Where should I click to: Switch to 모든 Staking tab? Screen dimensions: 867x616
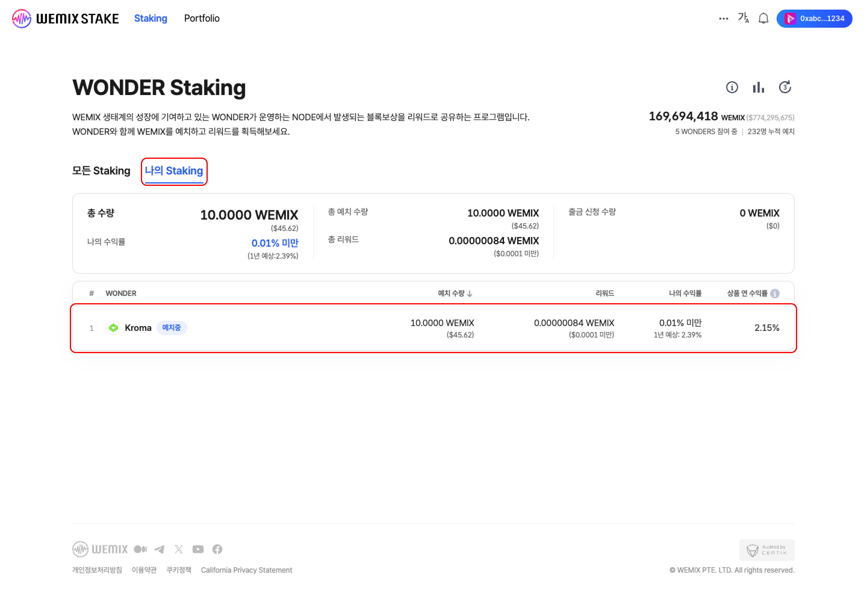coord(101,171)
